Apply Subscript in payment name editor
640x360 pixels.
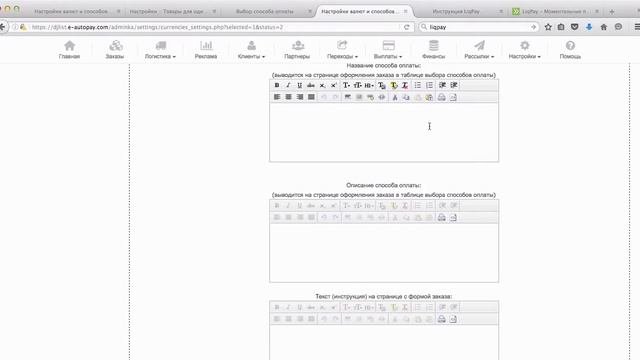[x=322, y=85]
